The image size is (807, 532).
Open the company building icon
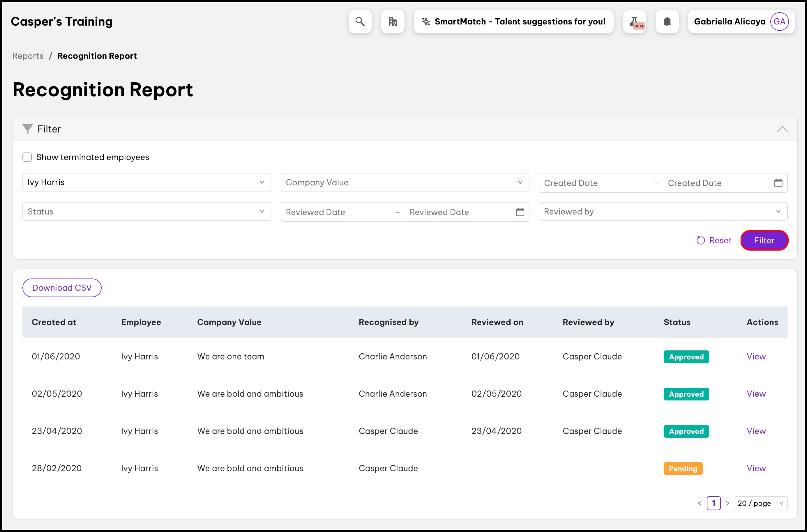pyautogui.click(x=393, y=22)
